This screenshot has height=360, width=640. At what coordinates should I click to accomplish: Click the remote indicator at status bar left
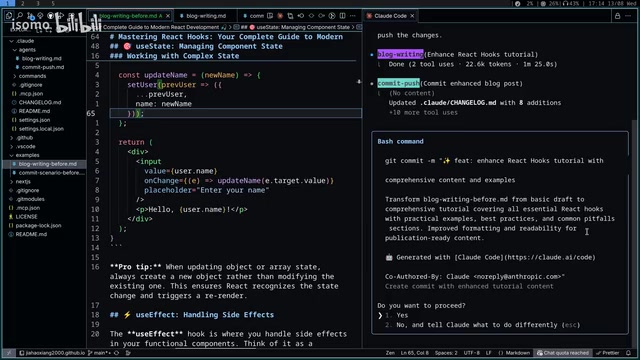click(9, 353)
